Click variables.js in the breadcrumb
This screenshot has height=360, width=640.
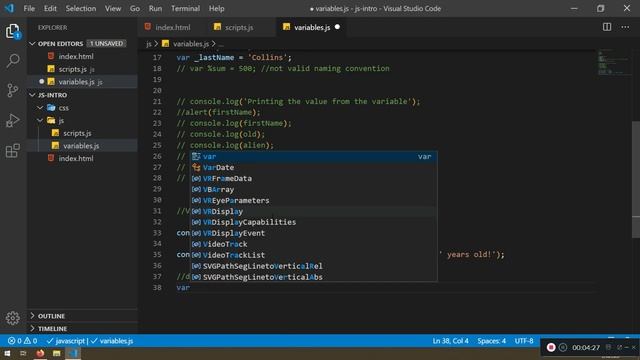(x=191, y=43)
